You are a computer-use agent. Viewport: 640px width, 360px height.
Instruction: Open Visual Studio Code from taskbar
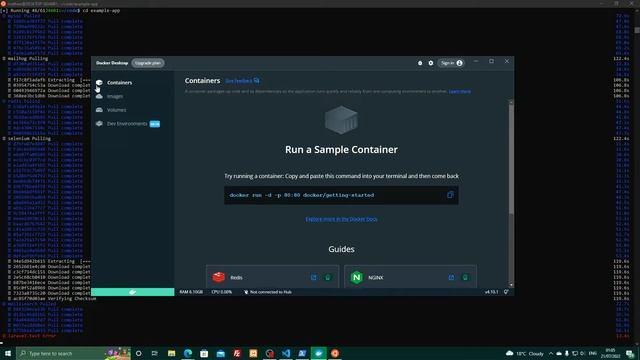click(286, 353)
